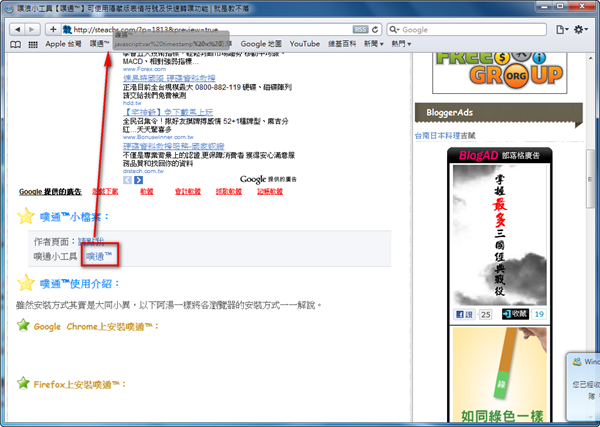Open the page menu document icon

(561, 29)
